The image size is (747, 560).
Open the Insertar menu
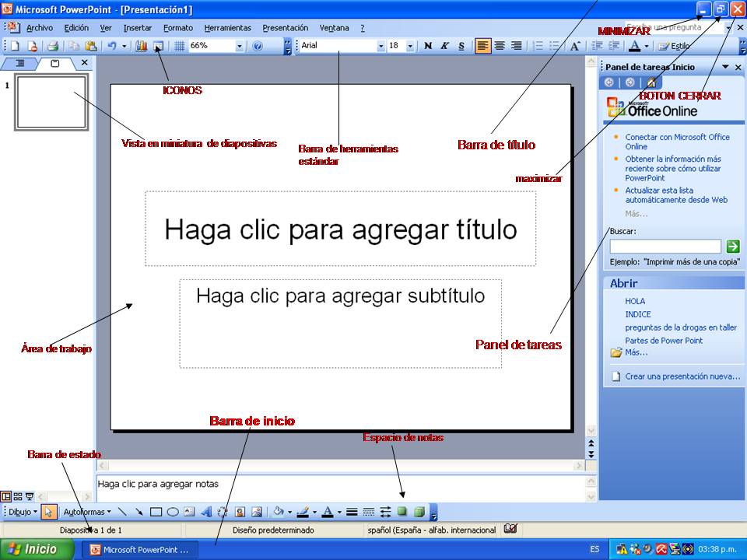point(139,27)
